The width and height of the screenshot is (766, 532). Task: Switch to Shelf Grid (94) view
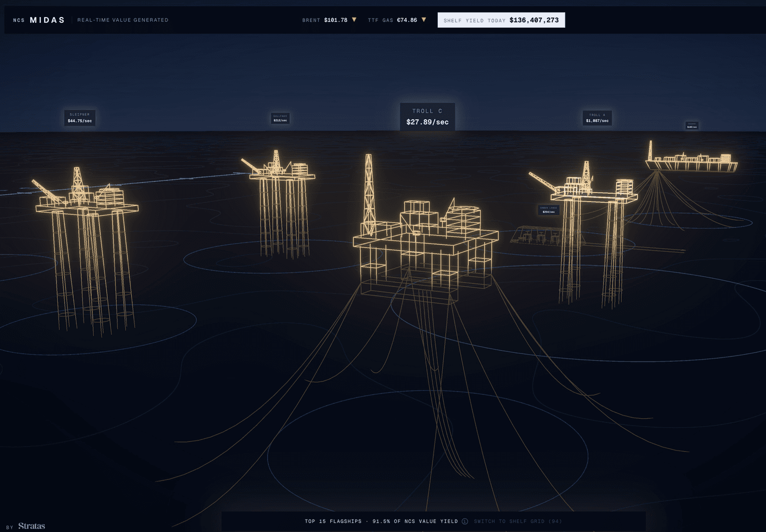coord(518,521)
